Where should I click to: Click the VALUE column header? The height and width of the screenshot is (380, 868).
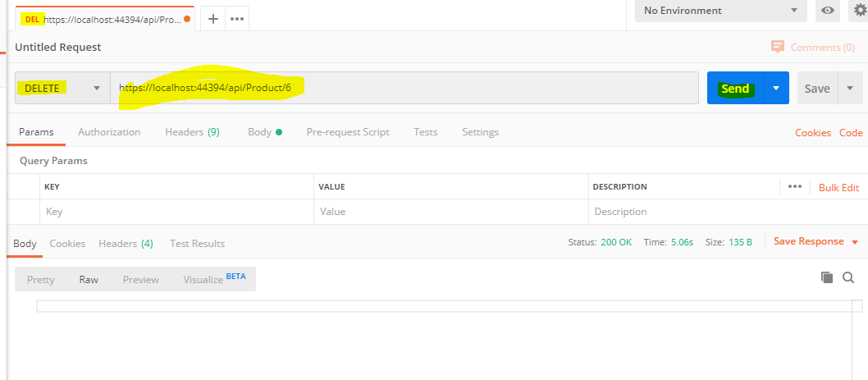tap(331, 186)
